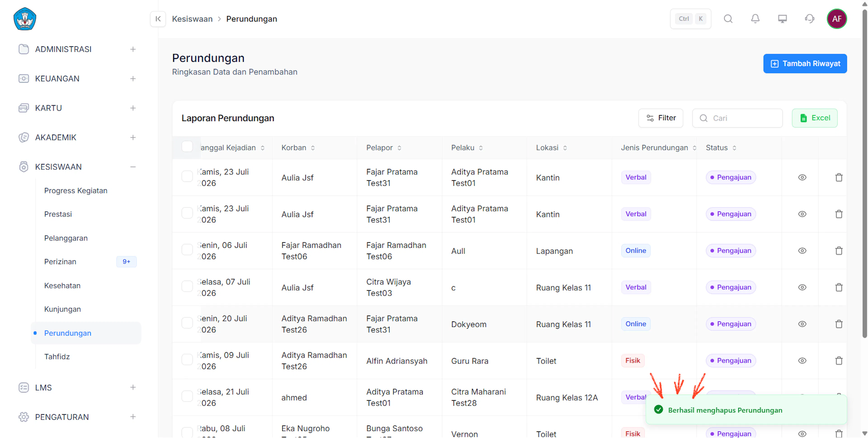Collapse the sidebar with the arrow button
This screenshot has width=868, height=438.
pyautogui.click(x=158, y=19)
